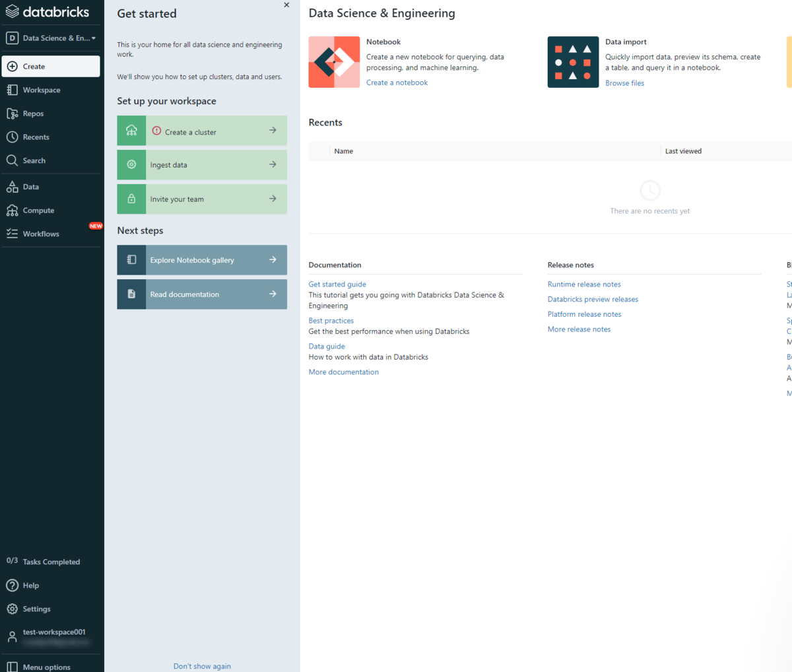Click the Create a cluster label
792x672 pixels.
[x=191, y=132]
